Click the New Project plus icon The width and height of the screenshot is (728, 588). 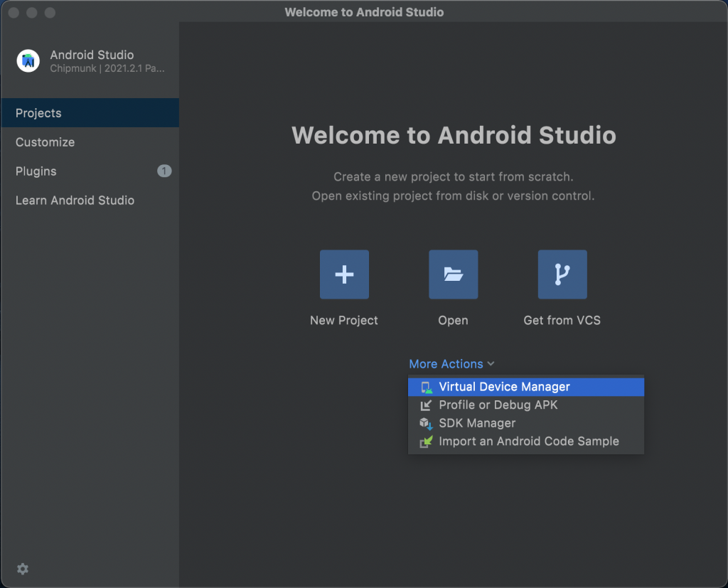[344, 274]
